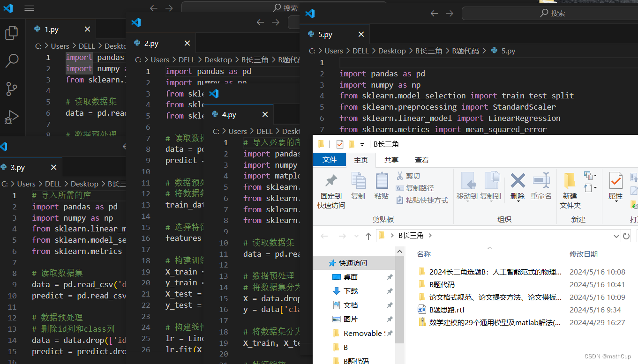Switch to the 查看 ribbon tab
Viewport: 638px width, 364px height.
[422, 160]
